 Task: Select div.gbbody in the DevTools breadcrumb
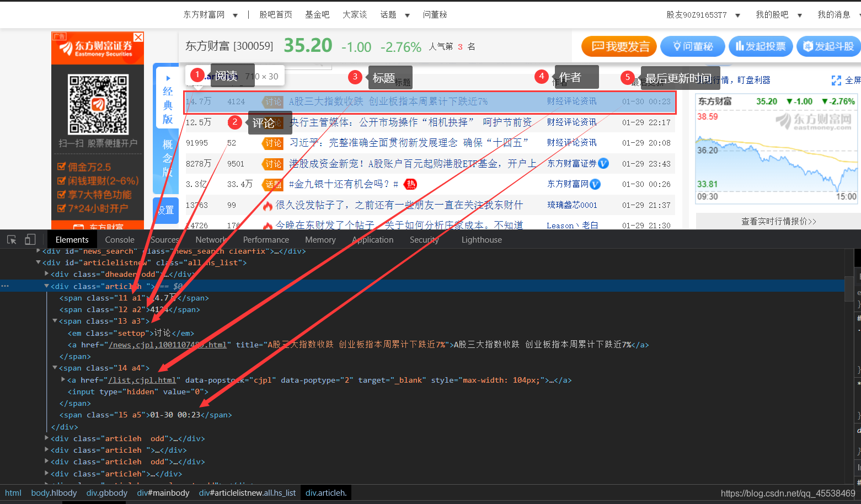click(107, 493)
